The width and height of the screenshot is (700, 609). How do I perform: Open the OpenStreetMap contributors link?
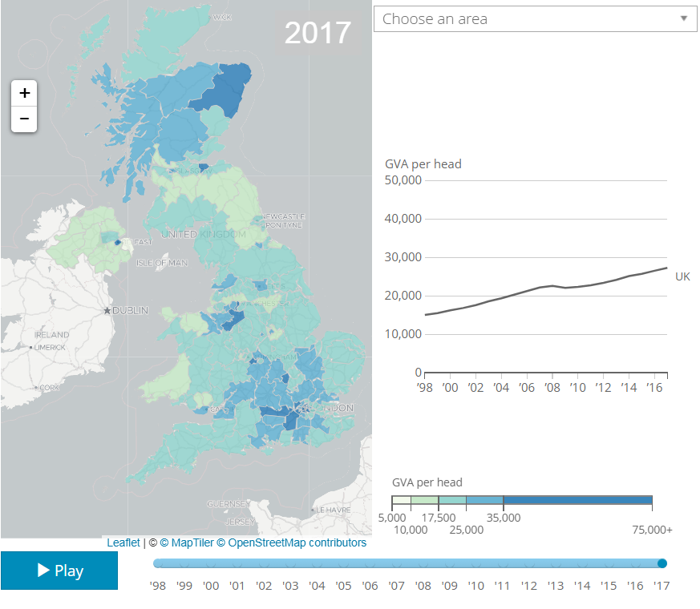click(297, 542)
